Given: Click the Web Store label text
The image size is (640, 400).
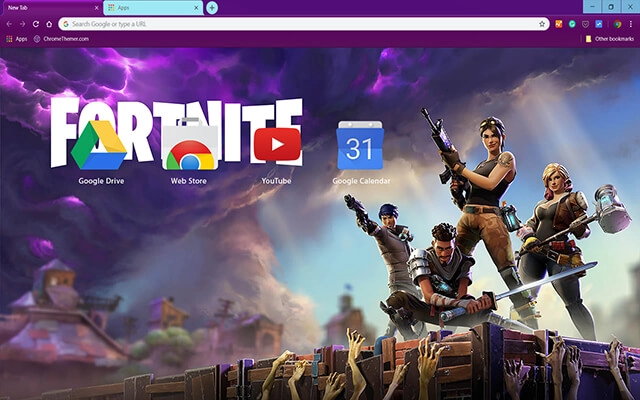Looking at the screenshot, I should point(189,181).
